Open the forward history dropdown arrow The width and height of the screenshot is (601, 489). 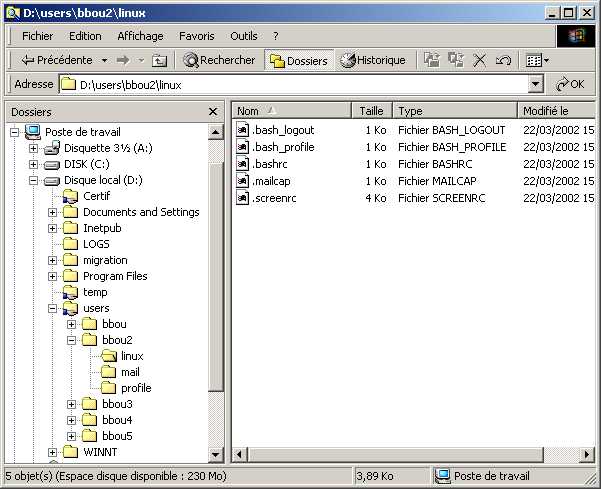click(141, 61)
